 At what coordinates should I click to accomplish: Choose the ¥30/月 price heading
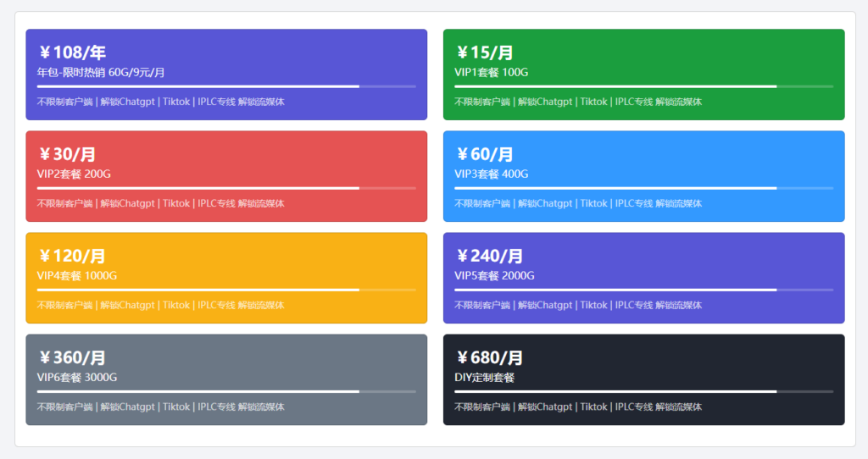[67, 154]
